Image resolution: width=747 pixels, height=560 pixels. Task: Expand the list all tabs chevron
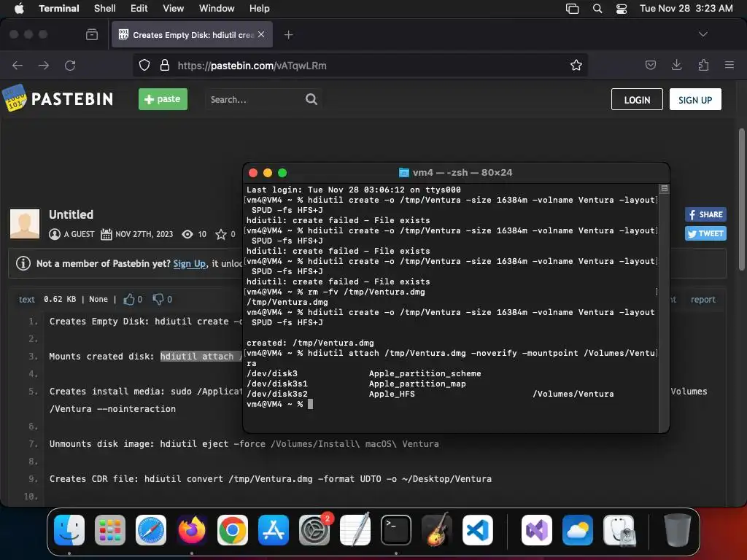703,34
